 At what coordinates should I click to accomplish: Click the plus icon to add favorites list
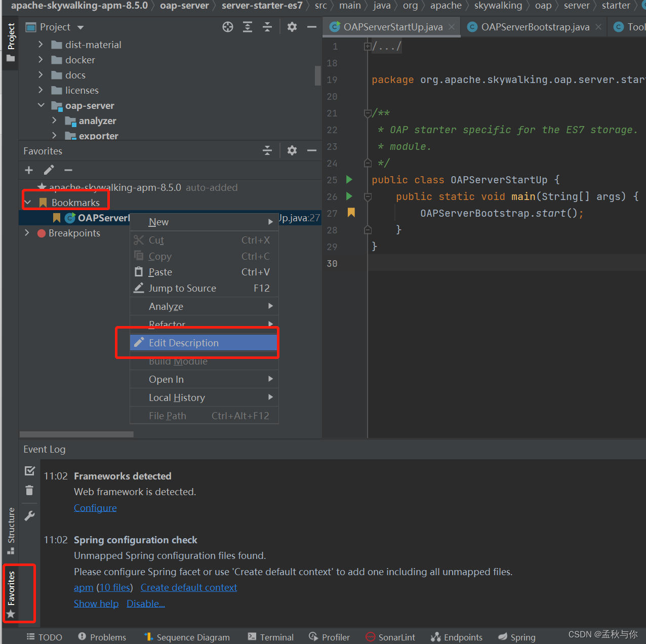(29, 170)
